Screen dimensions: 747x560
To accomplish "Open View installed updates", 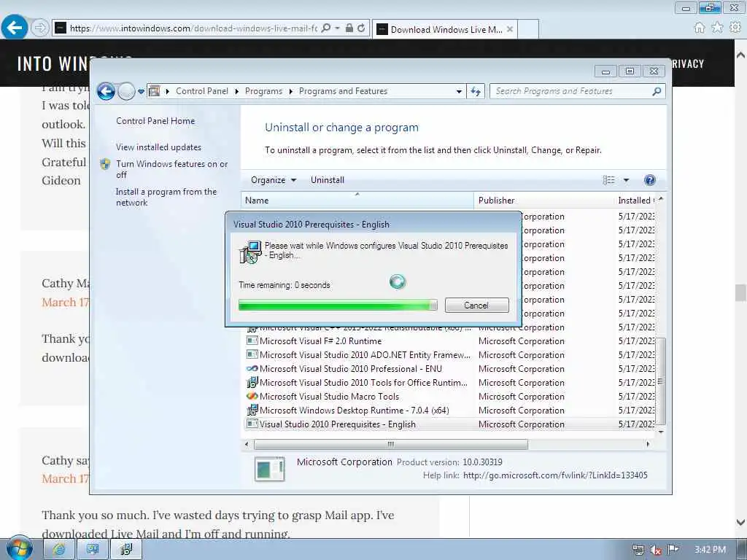I will coord(158,147).
